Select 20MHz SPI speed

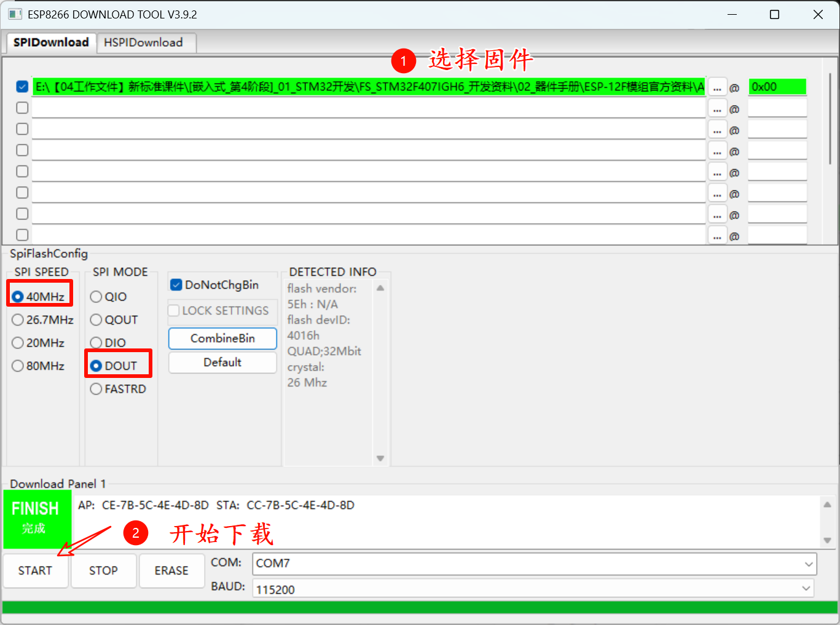[x=39, y=343]
